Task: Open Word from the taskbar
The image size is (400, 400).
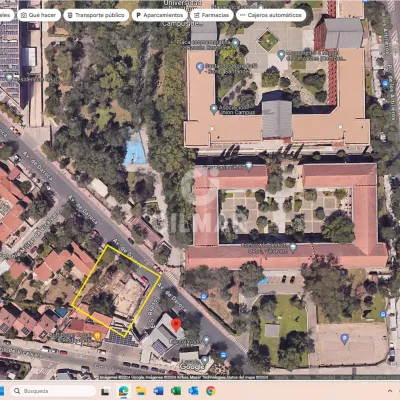Action: (158, 391)
